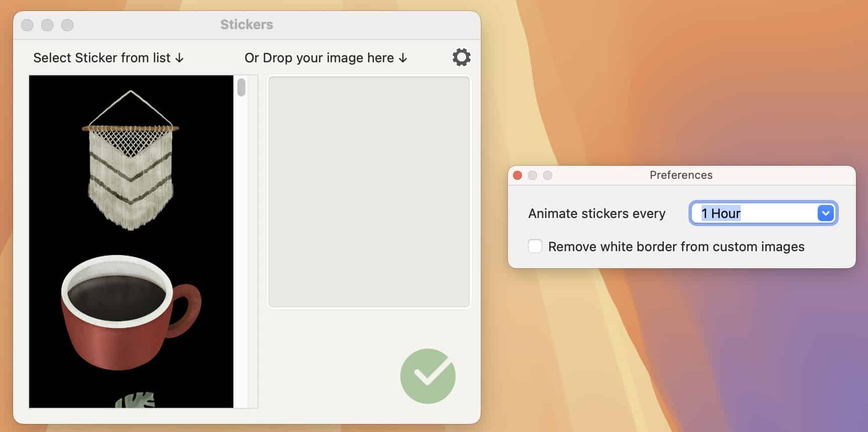
Task: Zoom the Stickers window
Action: click(67, 25)
